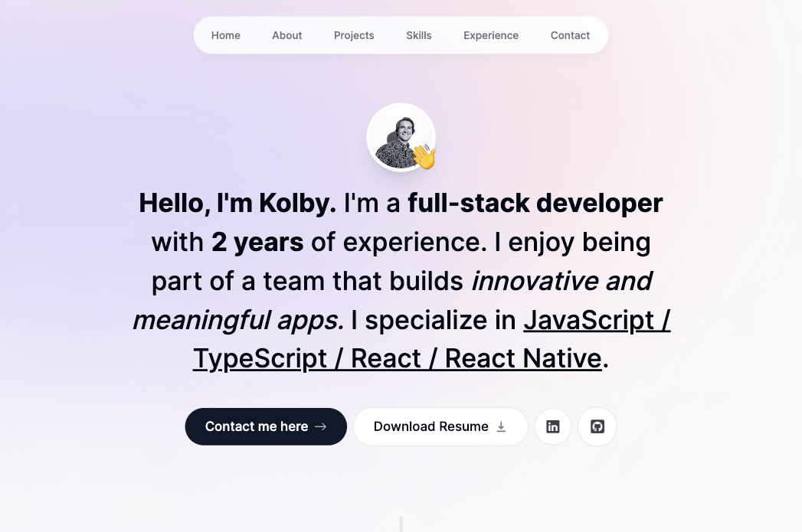Image resolution: width=802 pixels, height=532 pixels.
Task: Click the vertical divider line at page bottom
Action: pyautogui.click(x=401, y=524)
